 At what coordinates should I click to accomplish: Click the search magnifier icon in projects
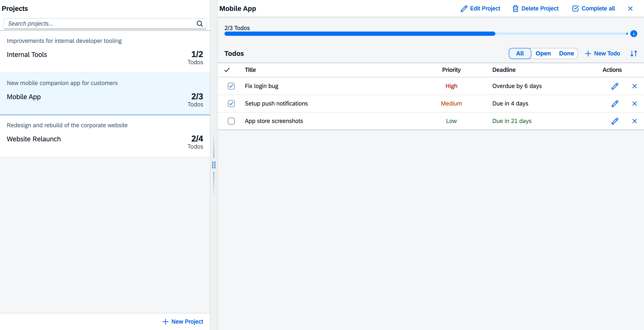pyautogui.click(x=200, y=23)
